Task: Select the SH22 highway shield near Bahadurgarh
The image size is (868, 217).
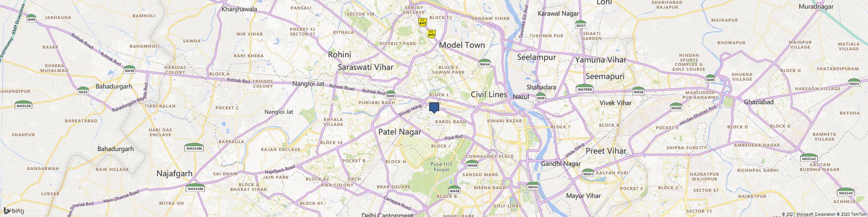Action: coord(83,91)
